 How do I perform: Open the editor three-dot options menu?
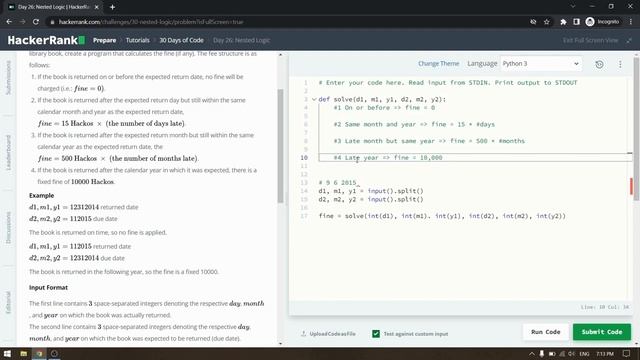point(620,64)
